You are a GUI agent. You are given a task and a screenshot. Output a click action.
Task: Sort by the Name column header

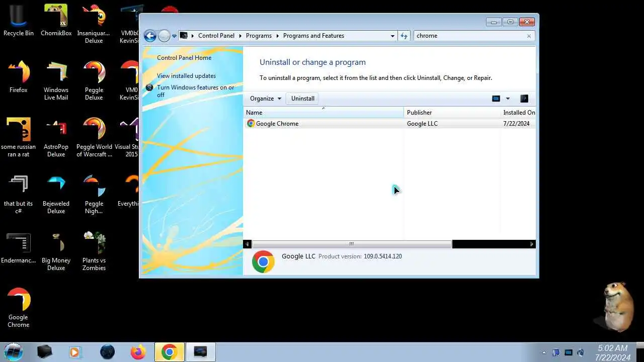(324, 113)
